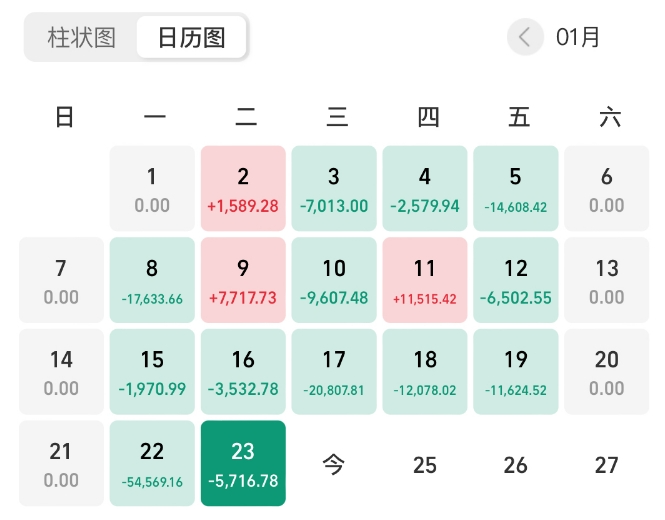Tap day 5 cell with -14,608.42

(x=516, y=188)
